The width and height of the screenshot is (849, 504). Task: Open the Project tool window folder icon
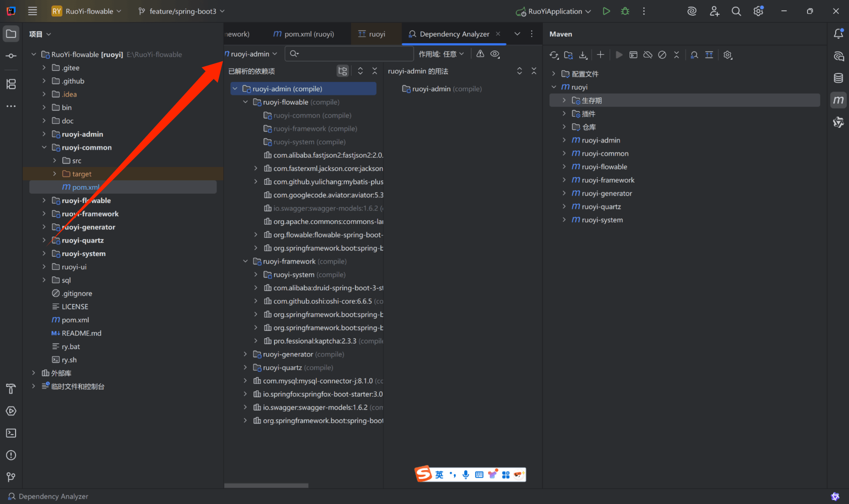pos(11,34)
